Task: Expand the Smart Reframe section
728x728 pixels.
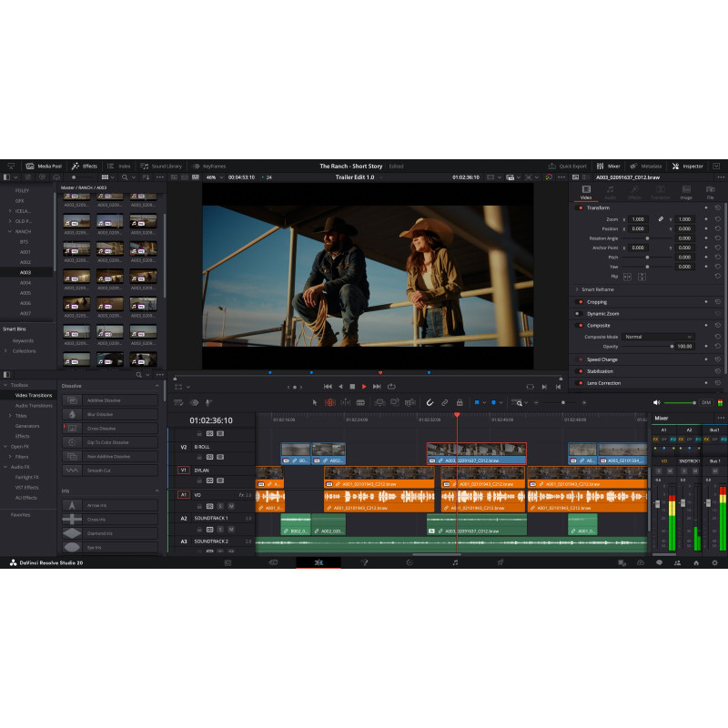Action: [577, 289]
